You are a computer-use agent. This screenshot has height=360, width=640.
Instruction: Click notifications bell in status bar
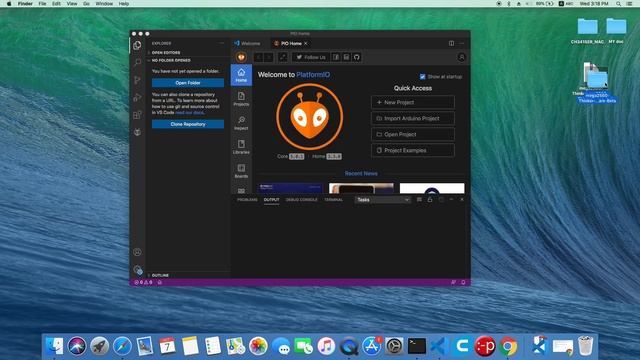463,282
